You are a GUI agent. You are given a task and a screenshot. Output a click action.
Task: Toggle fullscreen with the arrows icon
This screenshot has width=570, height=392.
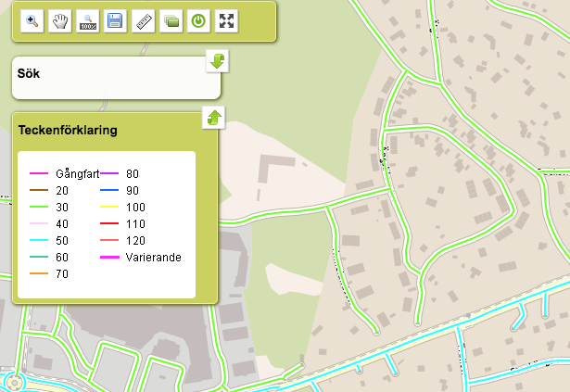(226, 21)
